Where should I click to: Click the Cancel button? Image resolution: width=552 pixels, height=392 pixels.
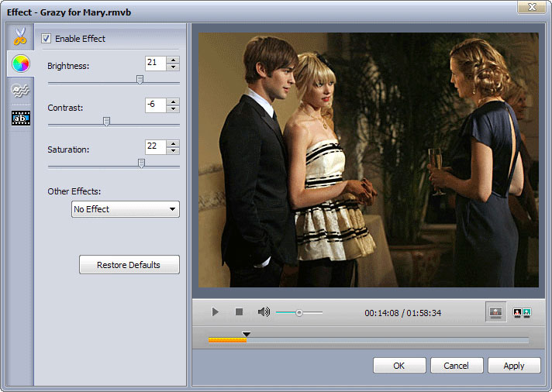pos(455,366)
